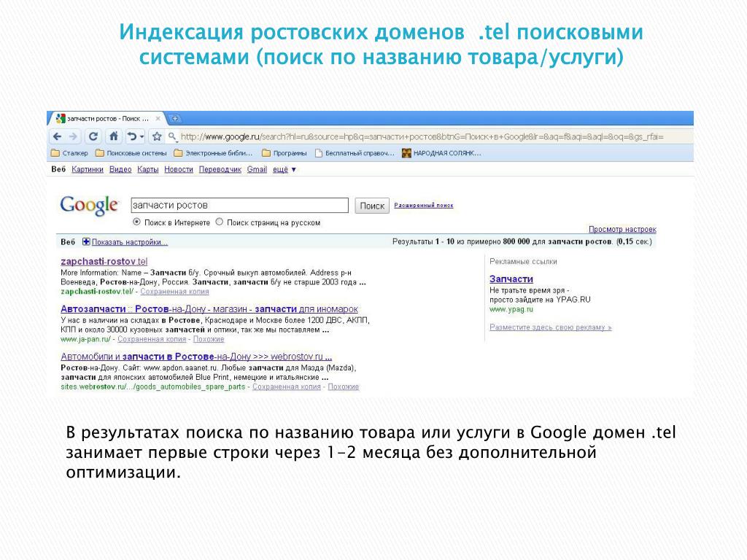Click the Google search input field
The width and height of the screenshot is (747, 560).
coord(239,205)
